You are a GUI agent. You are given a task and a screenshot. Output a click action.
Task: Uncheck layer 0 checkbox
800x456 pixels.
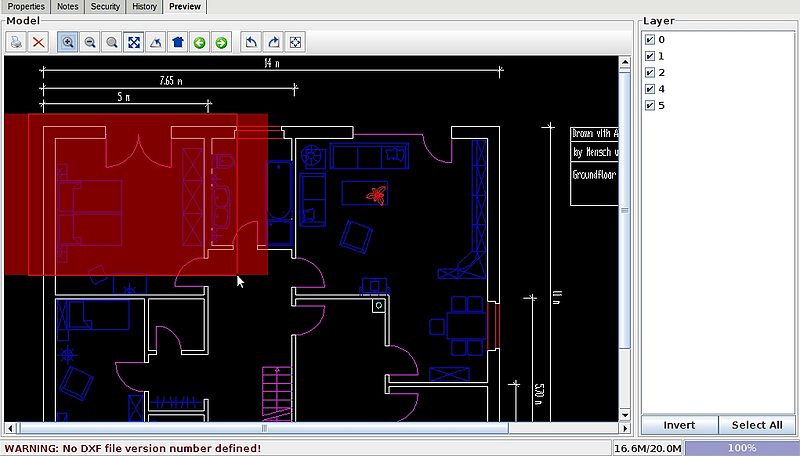[x=650, y=39]
